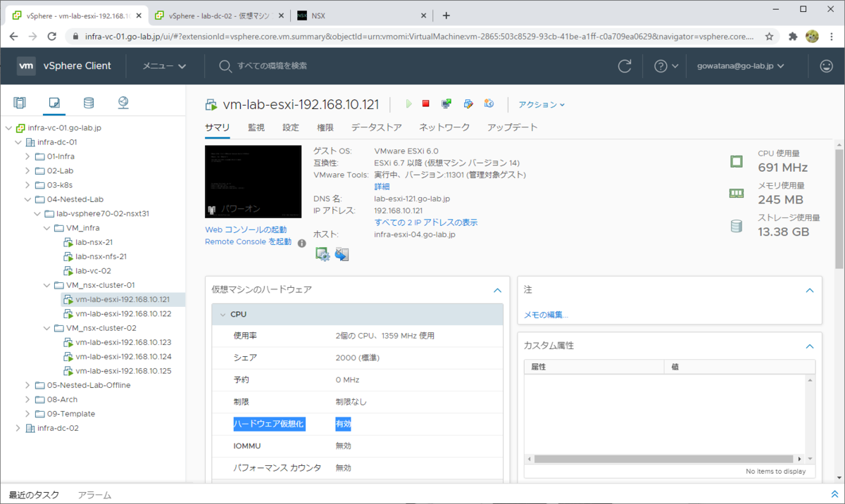Switch to the Datastores tab
845x504 pixels.
(377, 127)
